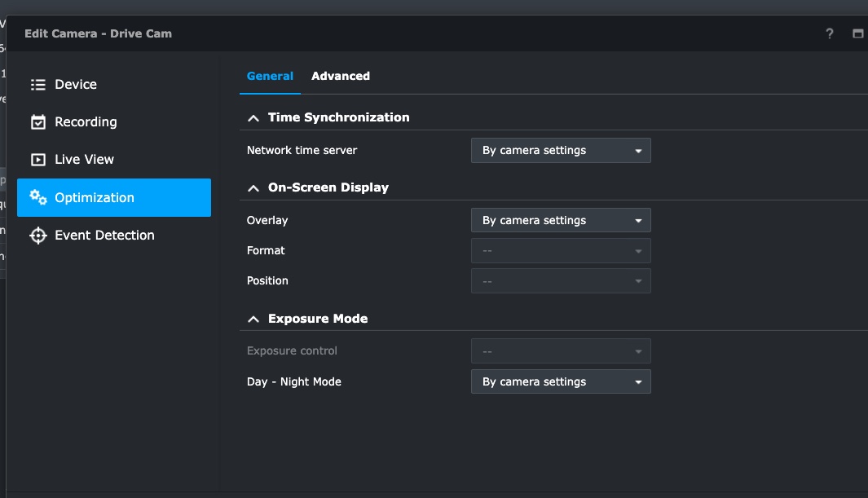Select the Optimization gears icon

pyautogui.click(x=37, y=197)
